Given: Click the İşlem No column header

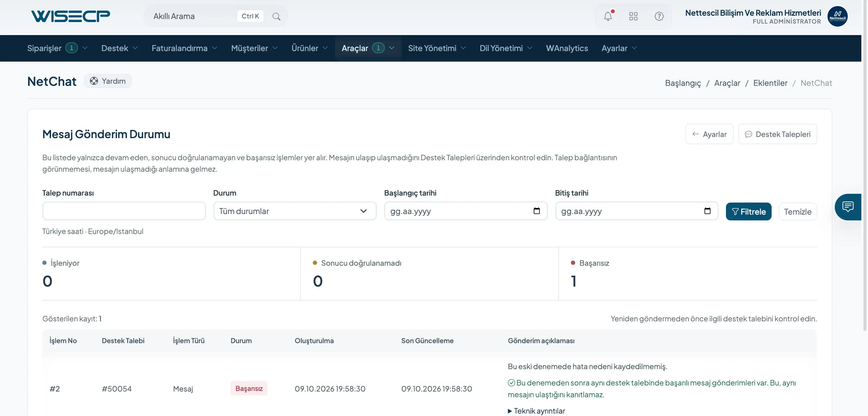Looking at the screenshot, I should click(63, 340).
